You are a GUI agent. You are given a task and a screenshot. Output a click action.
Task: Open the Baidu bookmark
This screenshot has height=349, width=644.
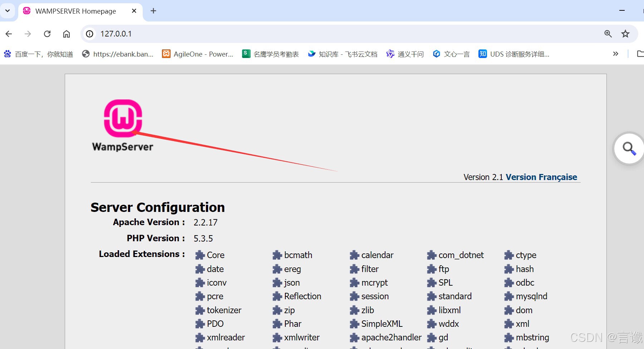coord(39,54)
